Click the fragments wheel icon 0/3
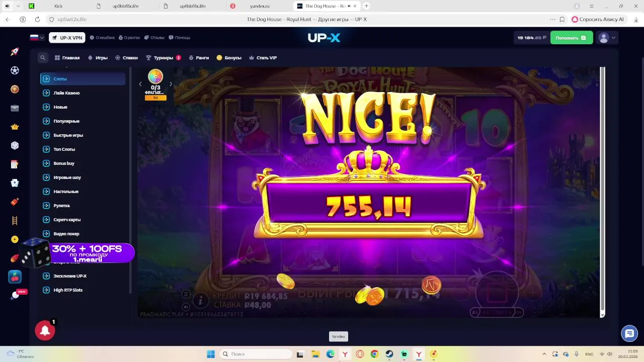This screenshot has height=362, width=644. (155, 76)
